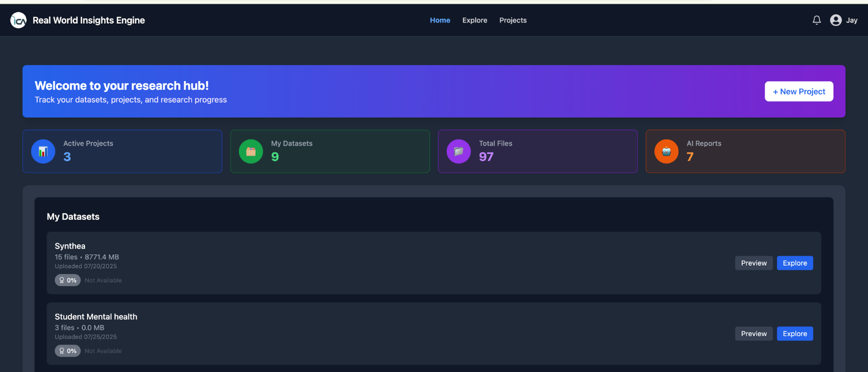Image resolution: width=868 pixels, height=372 pixels.
Task: Click the Synthea dataset name
Action: click(x=70, y=246)
